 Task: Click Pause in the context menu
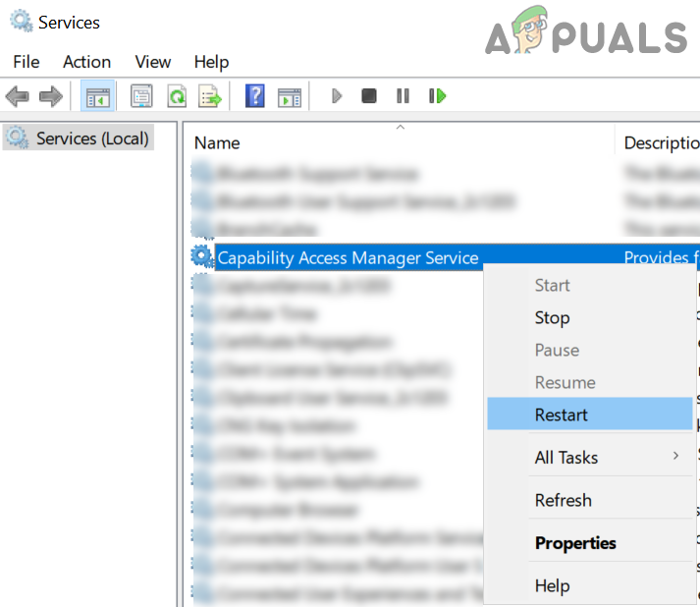click(x=589, y=350)
